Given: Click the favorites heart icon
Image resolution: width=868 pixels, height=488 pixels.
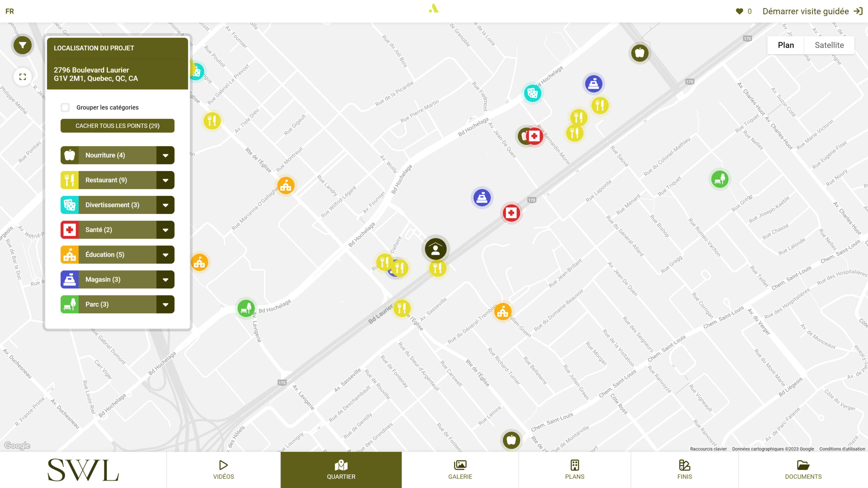Looking at the screenshot, I should pyautogui.click(x=739, y=11).
